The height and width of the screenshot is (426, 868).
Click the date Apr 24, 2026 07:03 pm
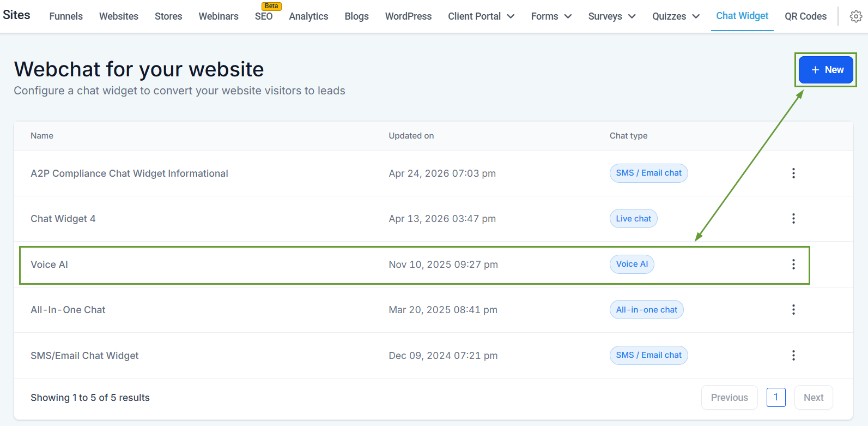pyautogui.click(x=442, y=173)
